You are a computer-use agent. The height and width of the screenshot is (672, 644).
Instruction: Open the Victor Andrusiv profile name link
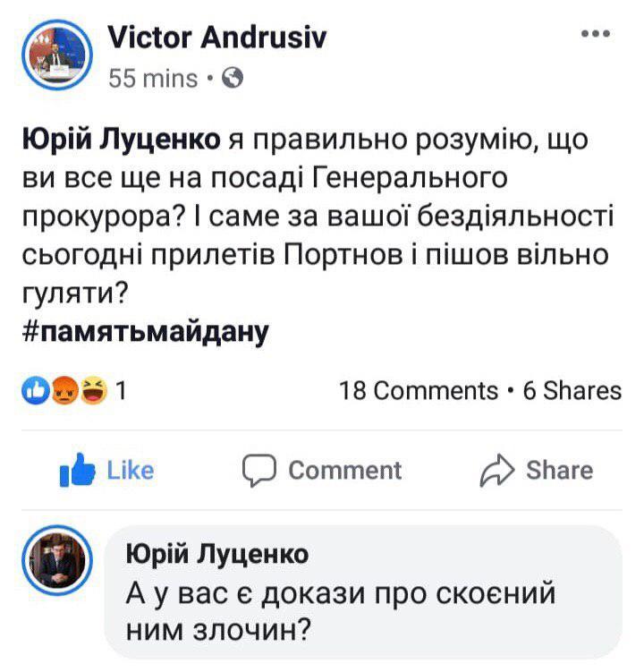click(x=216, y=37)
